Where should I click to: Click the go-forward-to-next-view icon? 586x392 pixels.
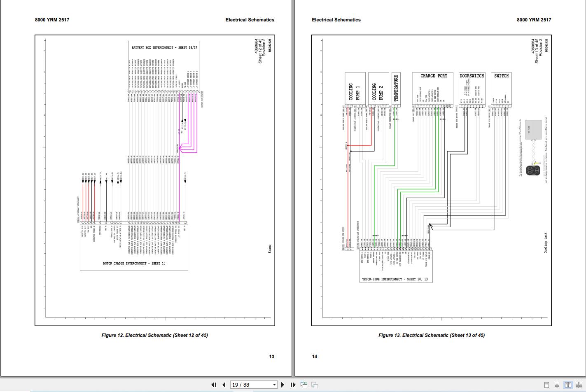pyautogui.click(x=314, y=385)
